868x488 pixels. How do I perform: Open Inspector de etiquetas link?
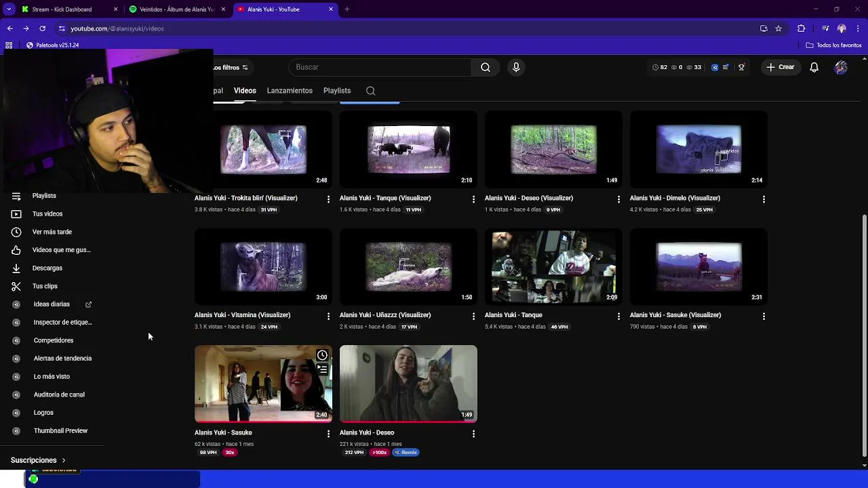pos(62,323)
